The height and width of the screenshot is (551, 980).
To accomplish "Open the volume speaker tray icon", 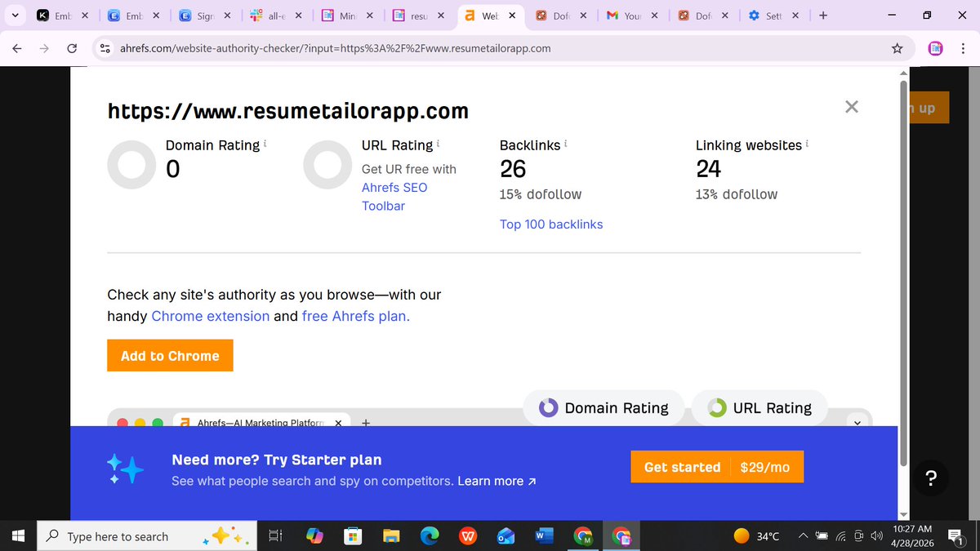I will 876,536.
